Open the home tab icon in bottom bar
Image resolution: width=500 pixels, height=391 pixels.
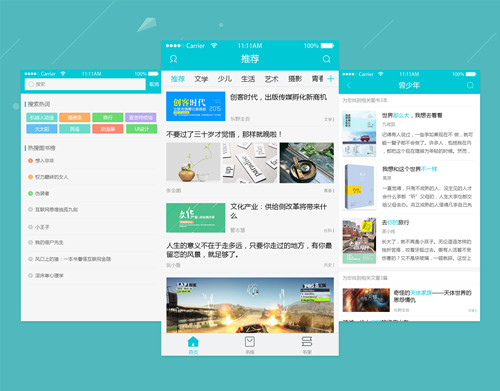[x=193, y=342]
